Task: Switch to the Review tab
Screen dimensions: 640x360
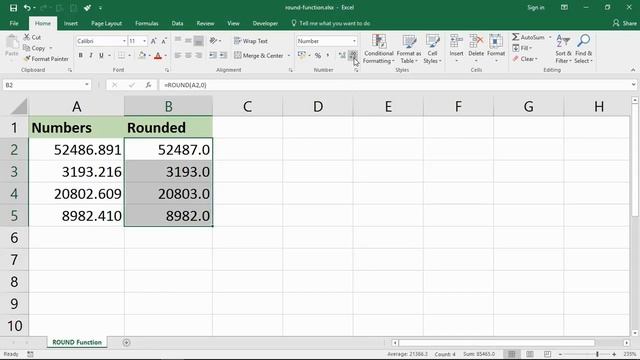Action: pos(205,23)
